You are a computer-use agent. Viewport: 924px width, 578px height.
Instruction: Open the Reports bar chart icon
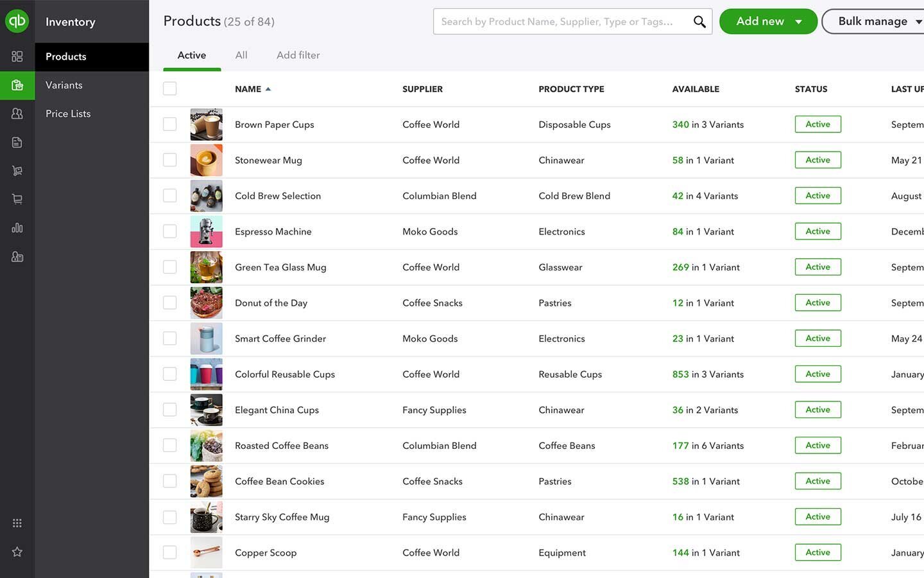click(17, 227)
